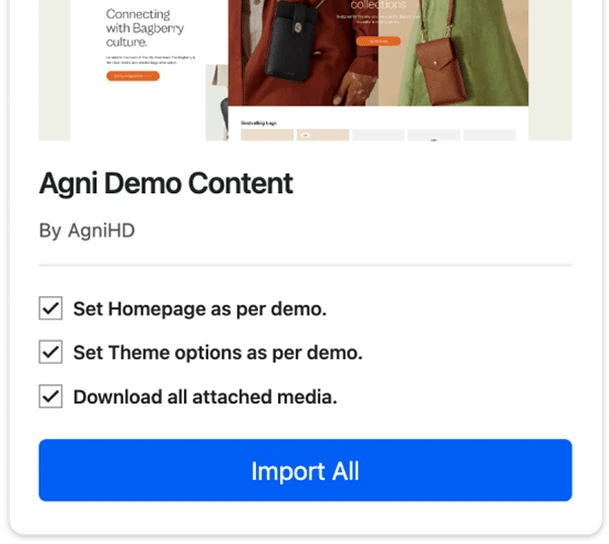Click the Agni Demo Content title
609x544 pixels.
[166, 183]
